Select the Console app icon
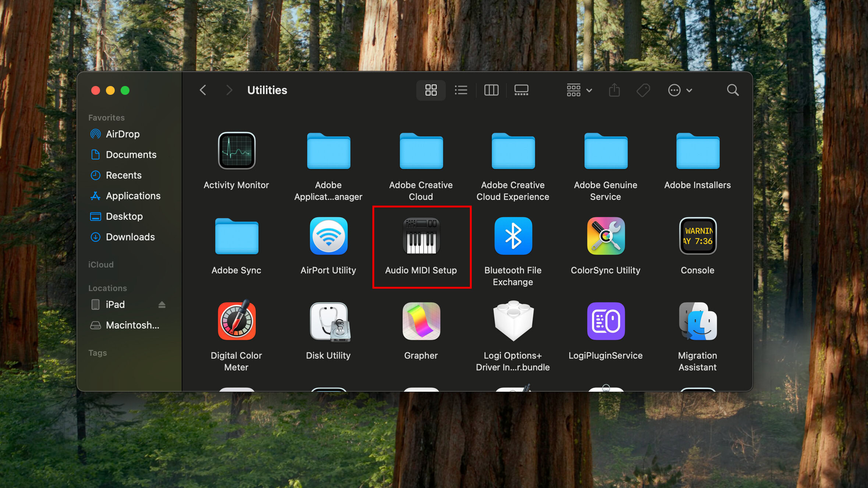 coord(698,236)
